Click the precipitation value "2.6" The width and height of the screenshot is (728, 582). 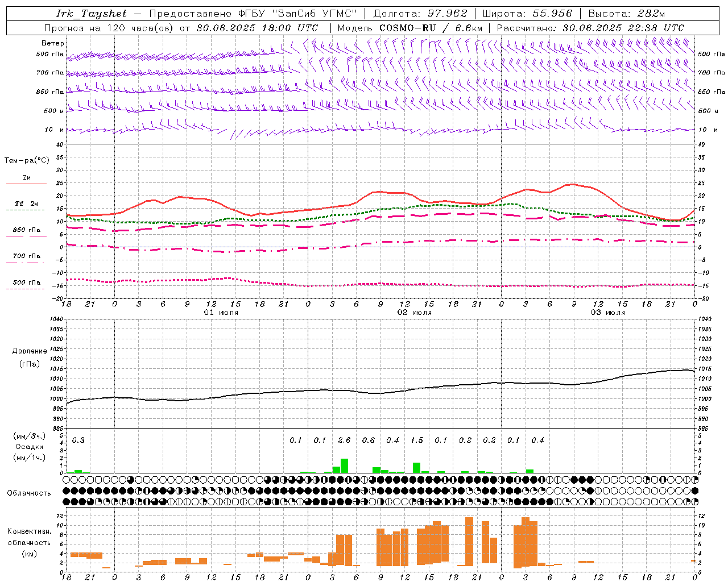344,440
